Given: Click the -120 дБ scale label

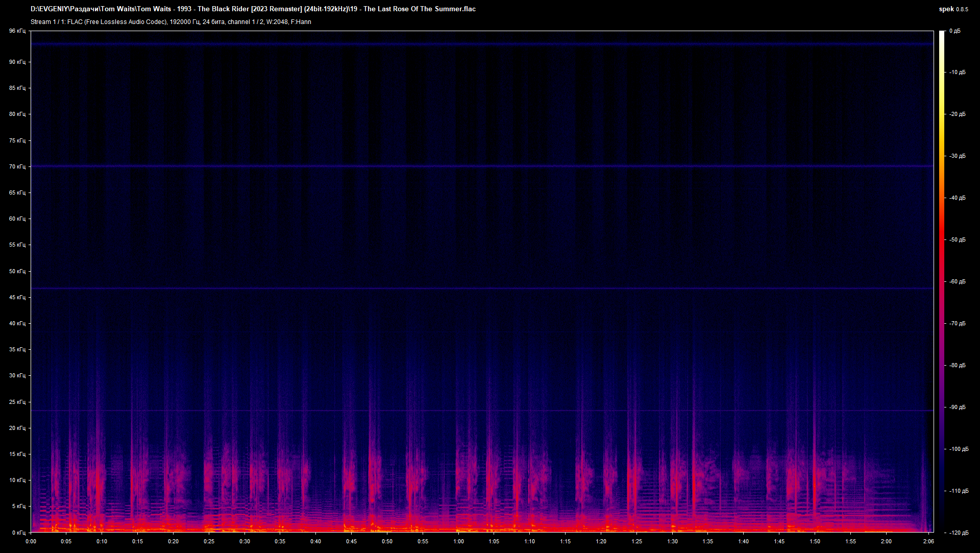Looking at the screenshot, I should [x=959, y=533].
